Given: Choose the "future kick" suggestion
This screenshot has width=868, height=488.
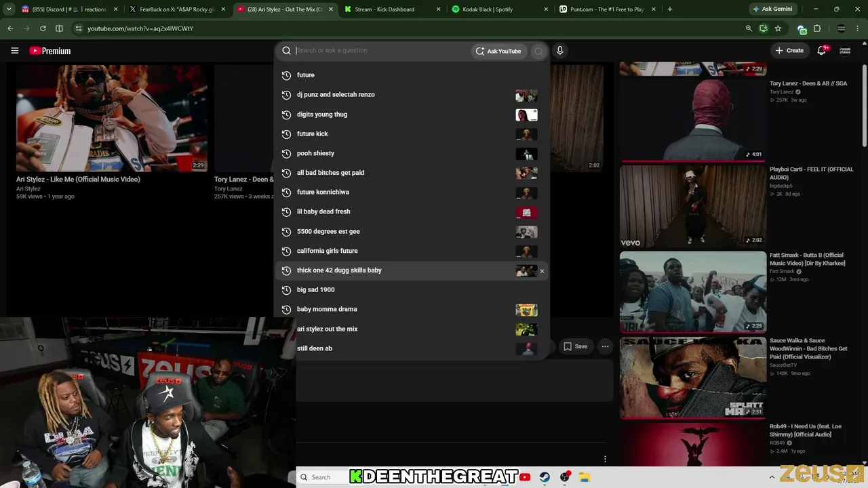Looking at the screenshot, I should click(x=412, y=134).
